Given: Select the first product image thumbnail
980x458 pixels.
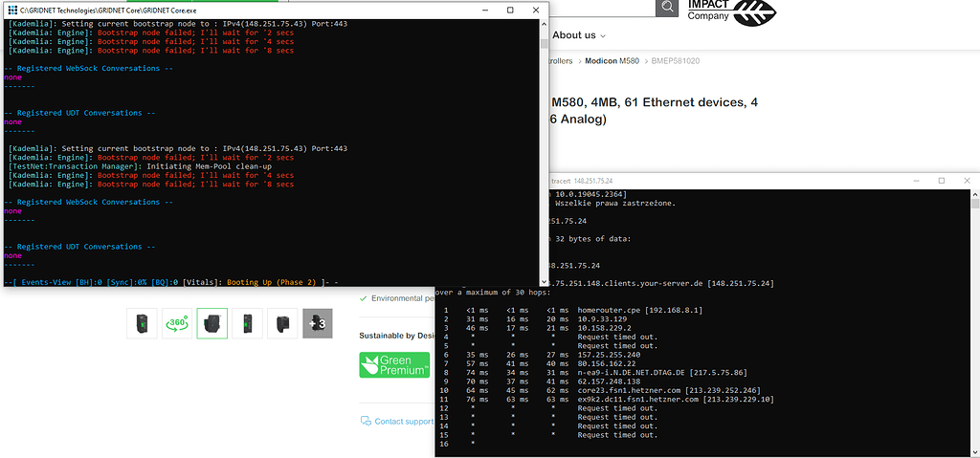Looking at the screenshot, I should coord(142,323).
